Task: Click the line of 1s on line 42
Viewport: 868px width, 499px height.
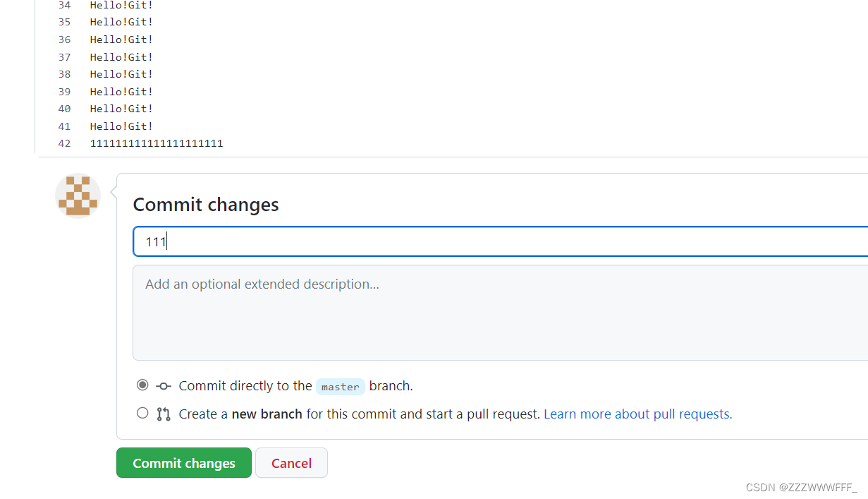Action: [157, 143]
